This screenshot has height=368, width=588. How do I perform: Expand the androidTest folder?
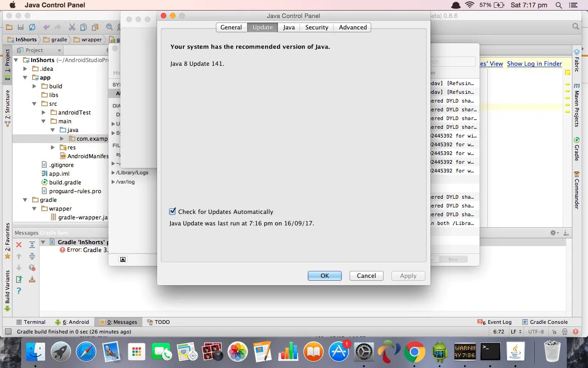pyautogui.click(x=44, y=113)
